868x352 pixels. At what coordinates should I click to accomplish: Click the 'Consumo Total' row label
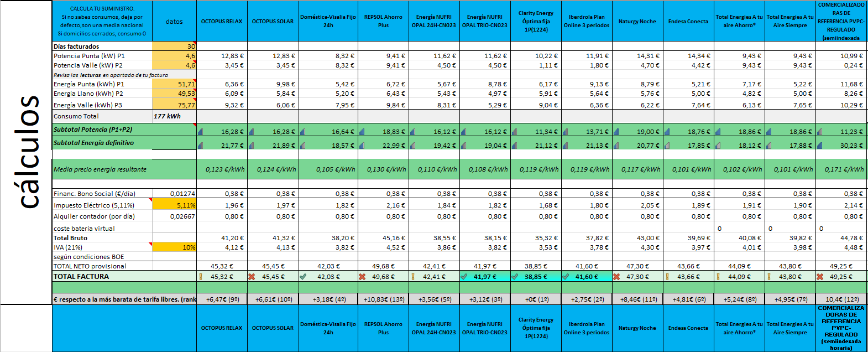76,116
